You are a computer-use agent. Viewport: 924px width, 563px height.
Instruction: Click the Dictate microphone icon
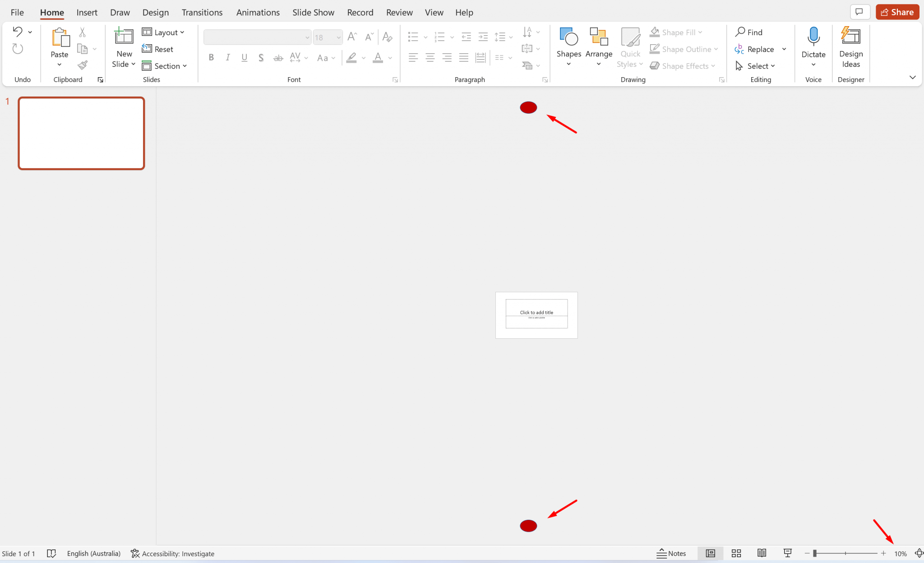pyautogui.click(x=813, y=37)
